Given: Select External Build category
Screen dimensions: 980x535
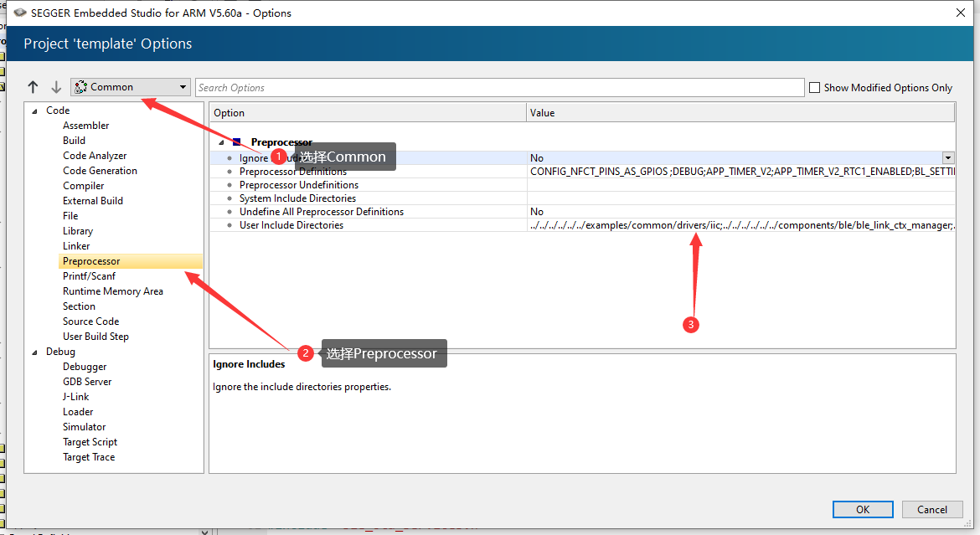Looking at the screenshot, I should pyautogui.click(x=92, y=201).
